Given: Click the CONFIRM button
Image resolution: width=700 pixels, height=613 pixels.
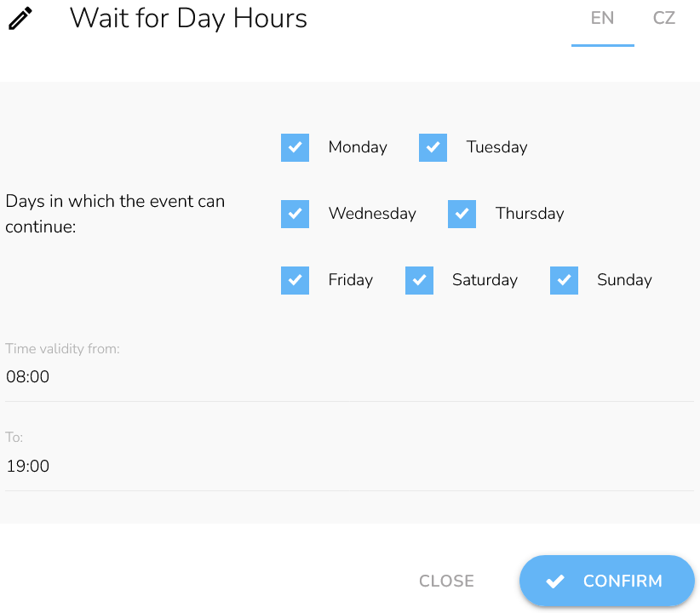Looking at the screenshot, I should click(606, 581).
